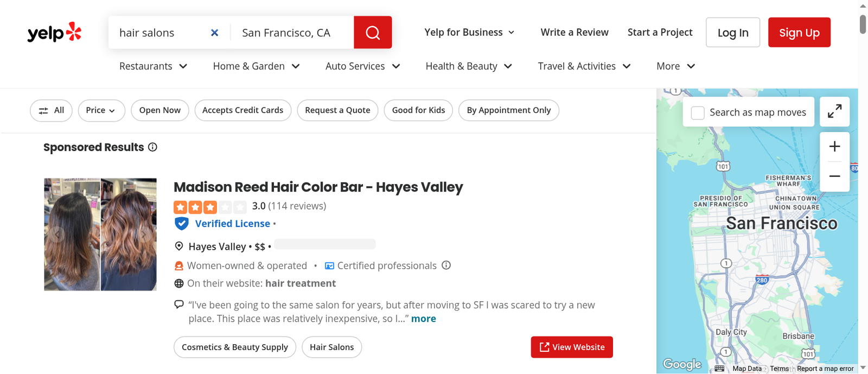Image resolution: width=868 pixels, height=374 pixels.
Task: Click the globe icon beside website highlight
Action: coord(179,283)
